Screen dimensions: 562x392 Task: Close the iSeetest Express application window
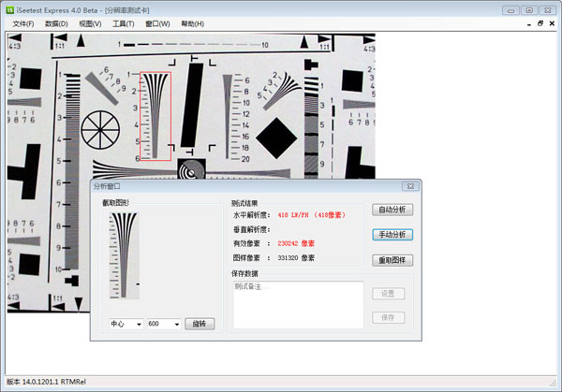(549, 9)
